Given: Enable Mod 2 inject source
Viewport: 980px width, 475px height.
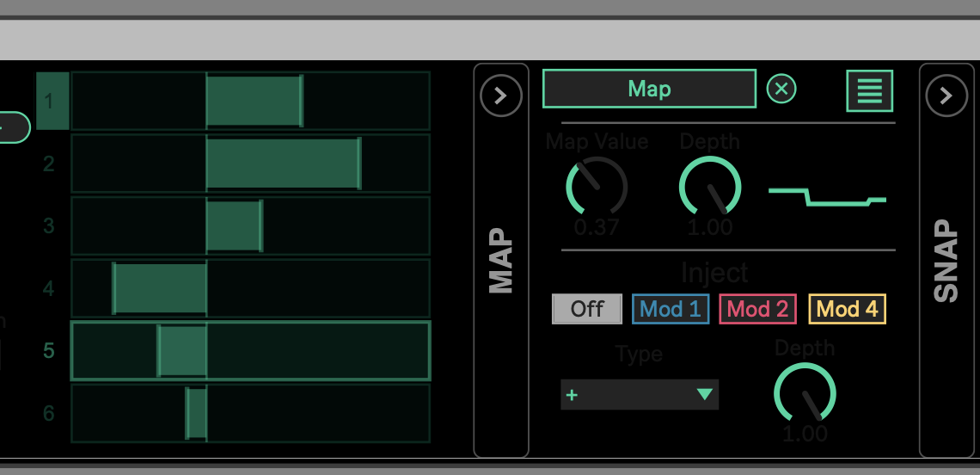Looking at the screenshot, I should (x=757, y=309).
